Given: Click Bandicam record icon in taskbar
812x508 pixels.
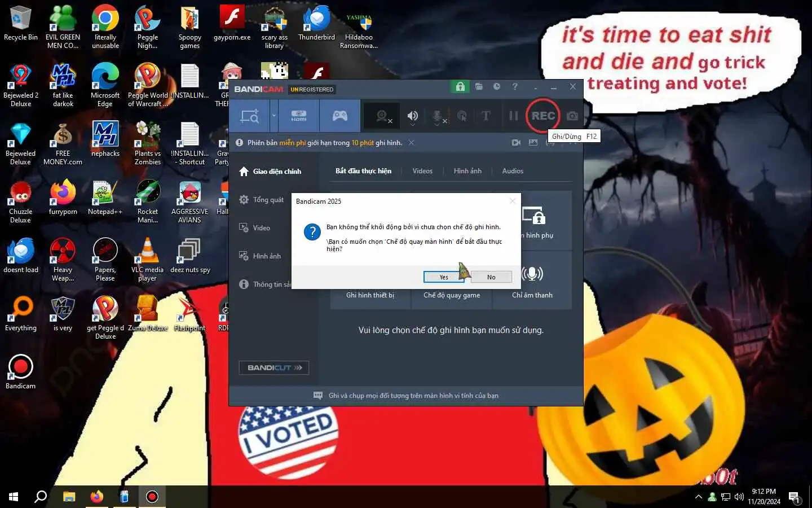Looking at the screenshot, I should (x=152, y=497).
